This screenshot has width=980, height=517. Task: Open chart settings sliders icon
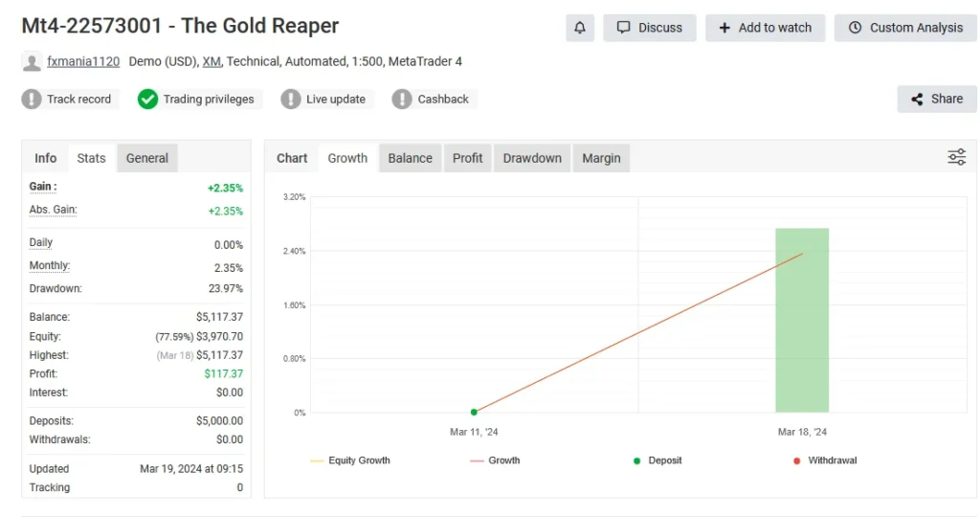point(957,157)
